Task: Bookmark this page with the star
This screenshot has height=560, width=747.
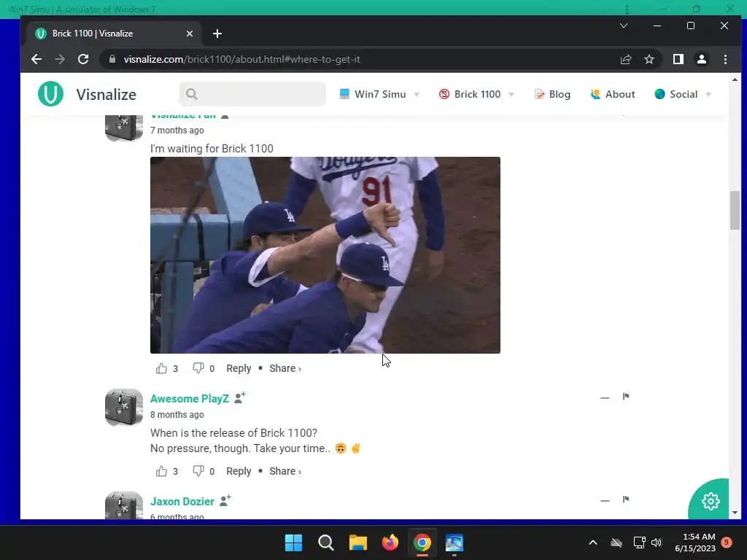Action: pyautogui.click(x=649, y=59)
